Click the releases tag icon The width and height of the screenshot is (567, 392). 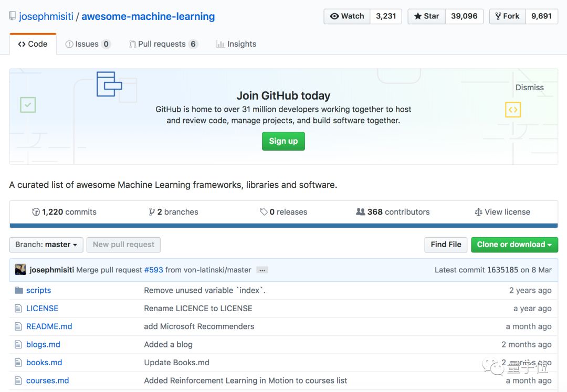264,212
